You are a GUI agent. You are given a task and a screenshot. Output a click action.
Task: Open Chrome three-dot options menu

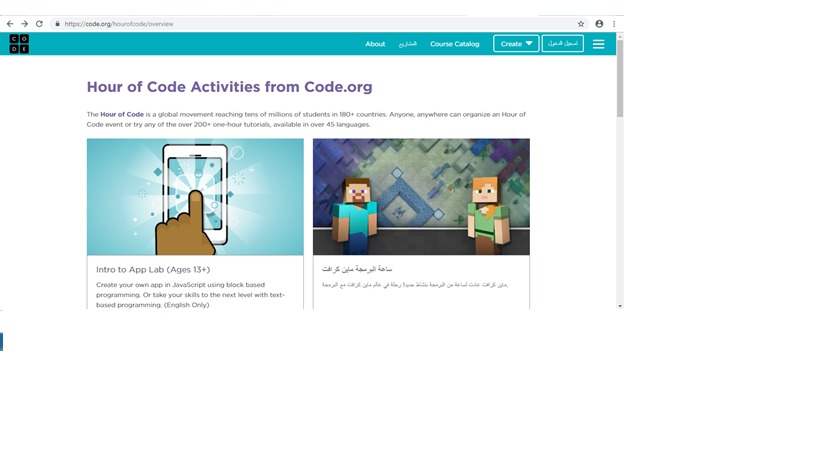point(614,24)
